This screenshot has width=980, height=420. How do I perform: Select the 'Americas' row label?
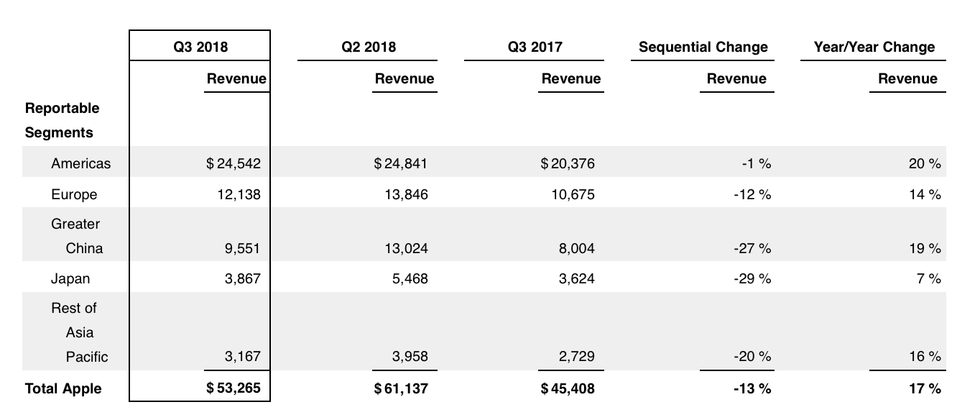coord(81,163)
